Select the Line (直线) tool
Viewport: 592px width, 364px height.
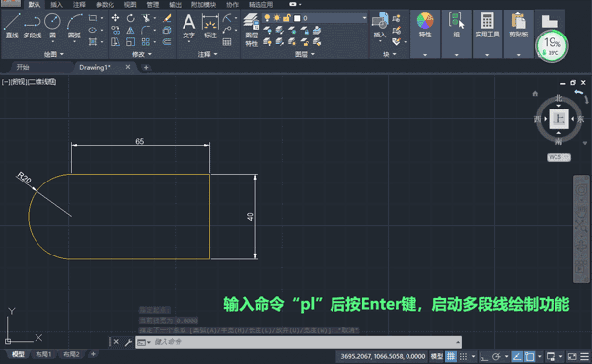(x=12, y=26)
